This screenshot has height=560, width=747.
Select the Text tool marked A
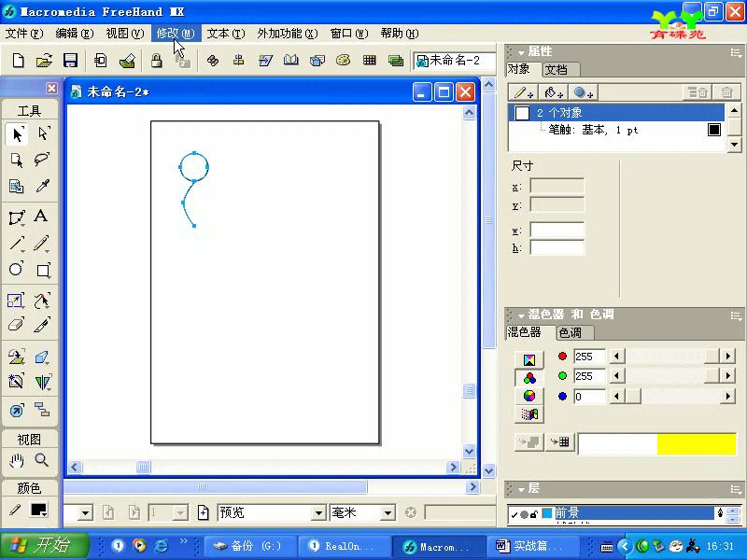41,217
